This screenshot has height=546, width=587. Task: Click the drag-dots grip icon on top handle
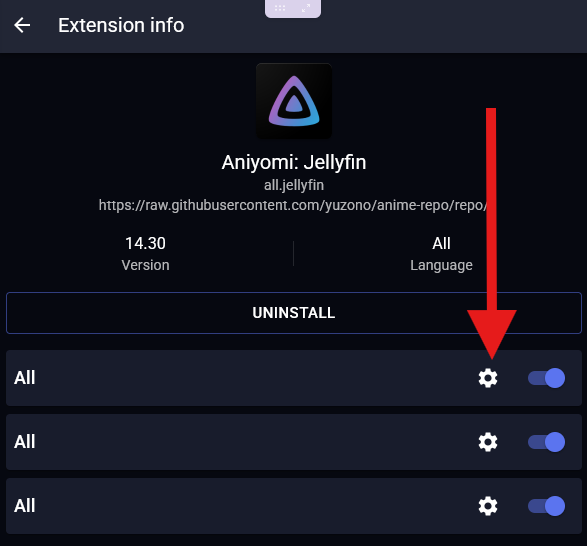[x=280, y=8]
